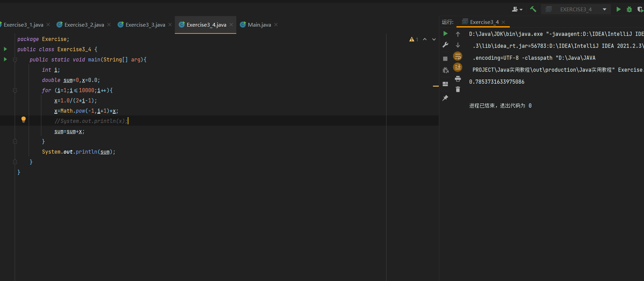Clear console with the trash icon

(x=458, y=89)
